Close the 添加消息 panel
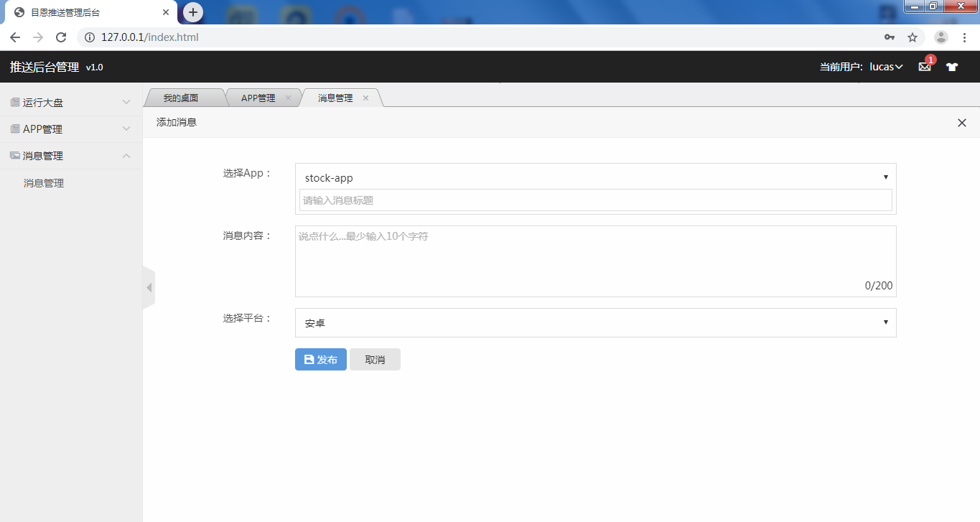Image resolution: width=980 pixels, height=522 pixels. (x=962, y=123)
